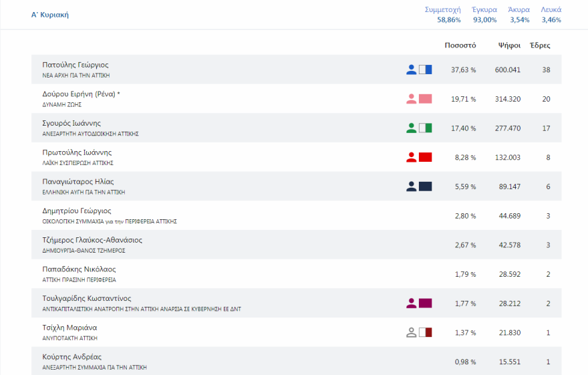Screen dimensions: 588x375
Task: Select the Α΄ Κυριακή tab heading
Action: (50, 15)
